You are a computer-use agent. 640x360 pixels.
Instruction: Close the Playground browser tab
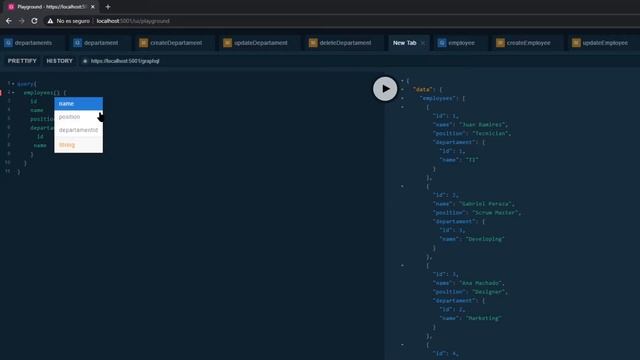[93, 7]
